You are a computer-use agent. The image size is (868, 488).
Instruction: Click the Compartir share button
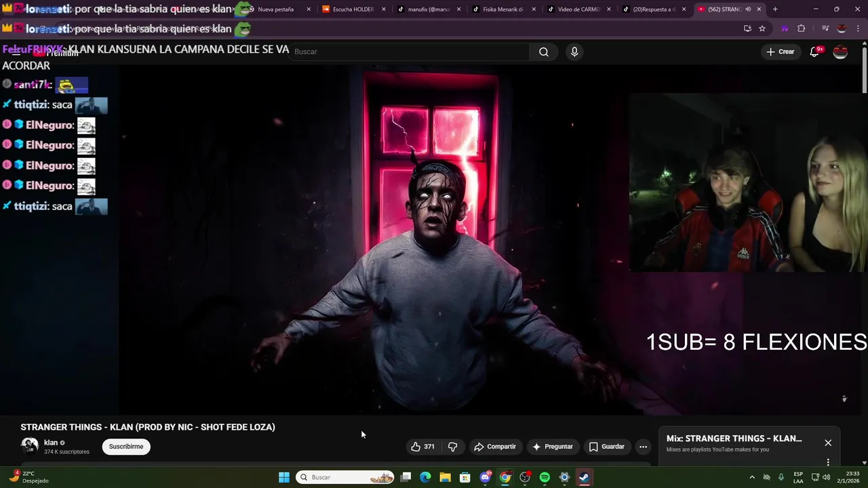click(495, 447)
